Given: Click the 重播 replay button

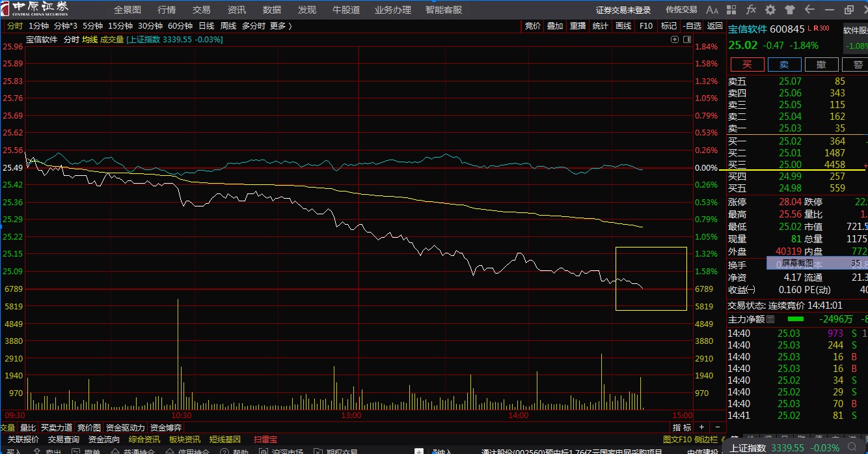Looking at the screenshot, I should 578,26.
